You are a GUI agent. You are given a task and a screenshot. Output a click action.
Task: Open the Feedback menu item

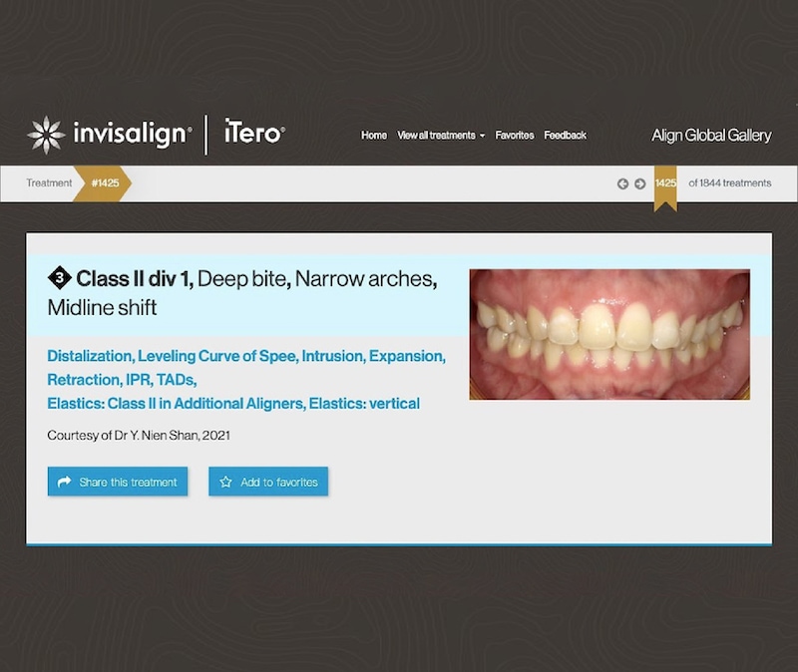point(566,136)
